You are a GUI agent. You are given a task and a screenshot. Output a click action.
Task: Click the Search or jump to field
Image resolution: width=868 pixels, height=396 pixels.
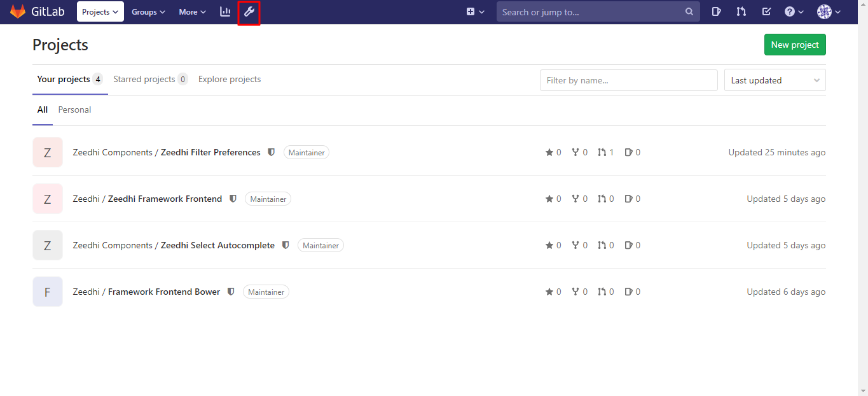(x=598, y=11)
